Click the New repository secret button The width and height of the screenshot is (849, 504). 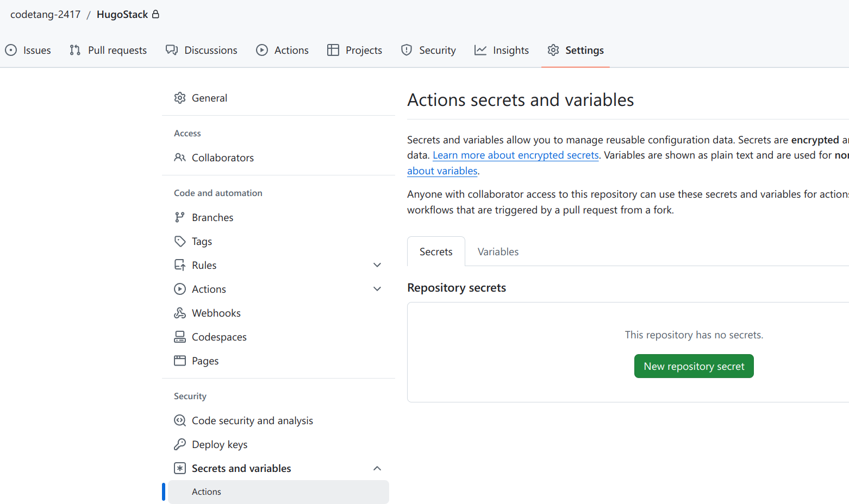click(694, 367)
